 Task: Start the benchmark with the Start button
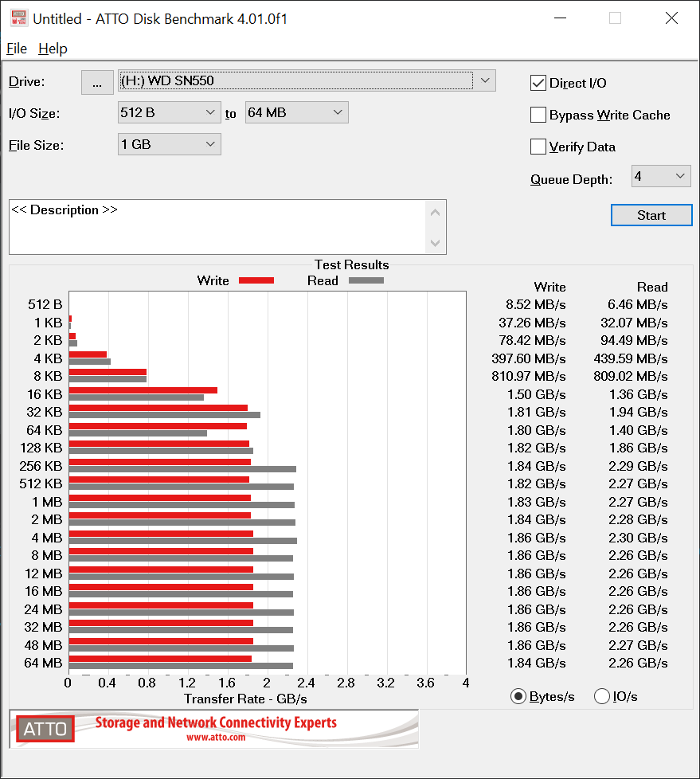pos(651,215)
